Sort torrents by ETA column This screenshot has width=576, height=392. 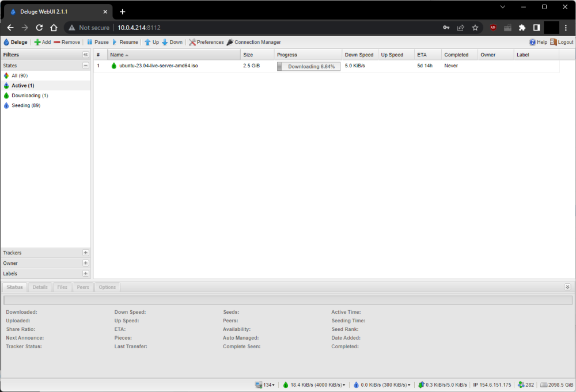pyautogui.click(x=427, y=55)
